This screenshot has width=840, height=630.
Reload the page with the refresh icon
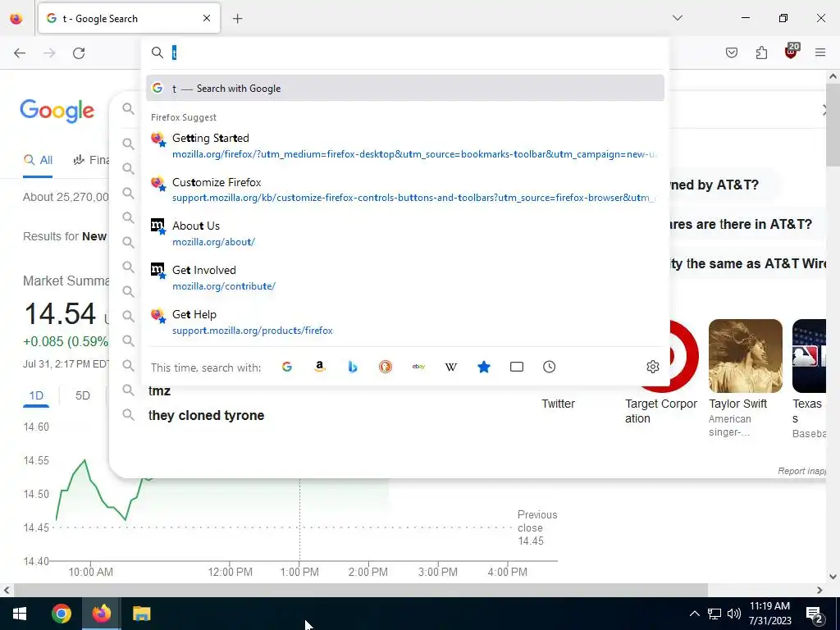click(79, 52)
